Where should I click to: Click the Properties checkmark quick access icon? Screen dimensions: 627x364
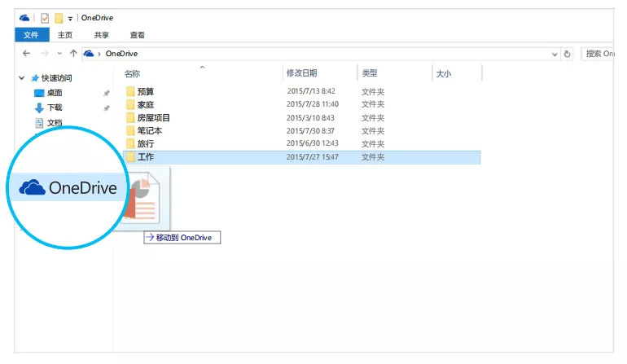point(45,18)
